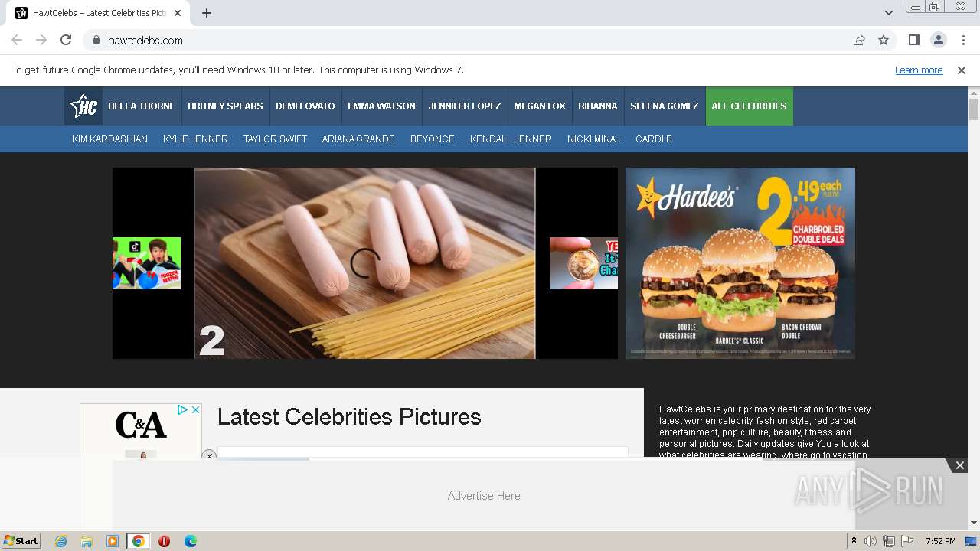The width and height of the screenshot is (980, 551).
Task: Close the bottom Advertise Here banner
Action: point(960,465)
